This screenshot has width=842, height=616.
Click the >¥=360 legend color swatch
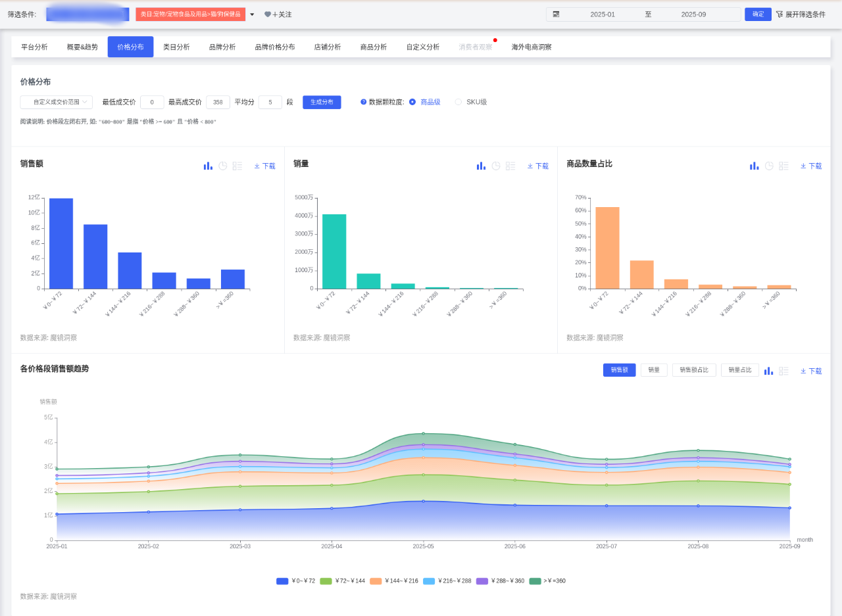[535, 581]
